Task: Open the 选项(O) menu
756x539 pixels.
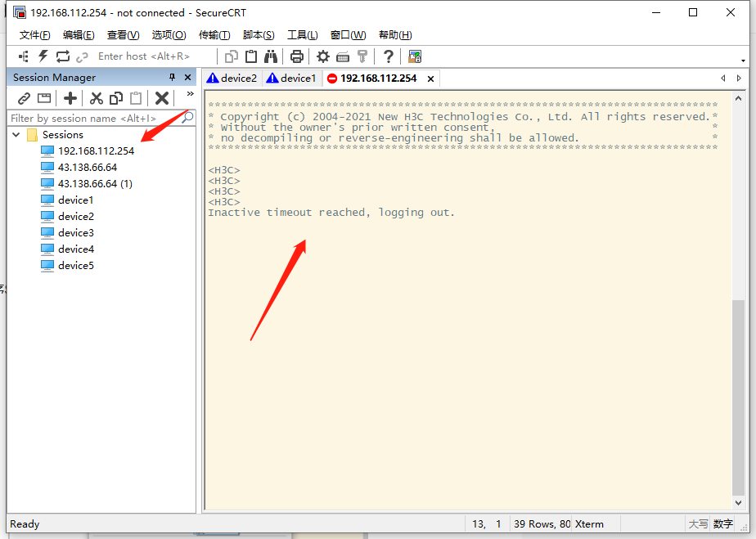Action: tap(169, 34)
